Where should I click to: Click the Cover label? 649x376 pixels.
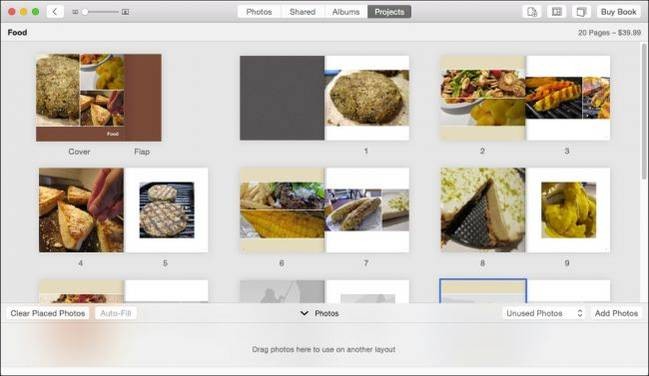[79, 152]
